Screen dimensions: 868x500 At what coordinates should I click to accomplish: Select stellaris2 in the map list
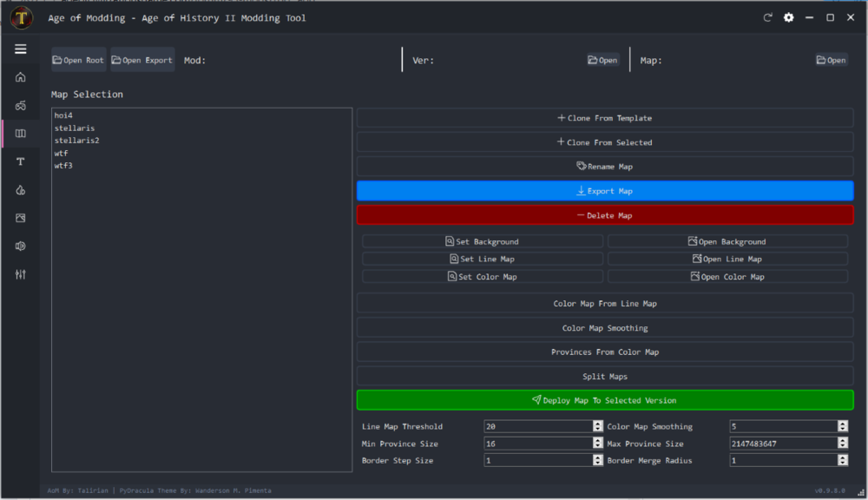pyautogui.click(x=77, y=141)
